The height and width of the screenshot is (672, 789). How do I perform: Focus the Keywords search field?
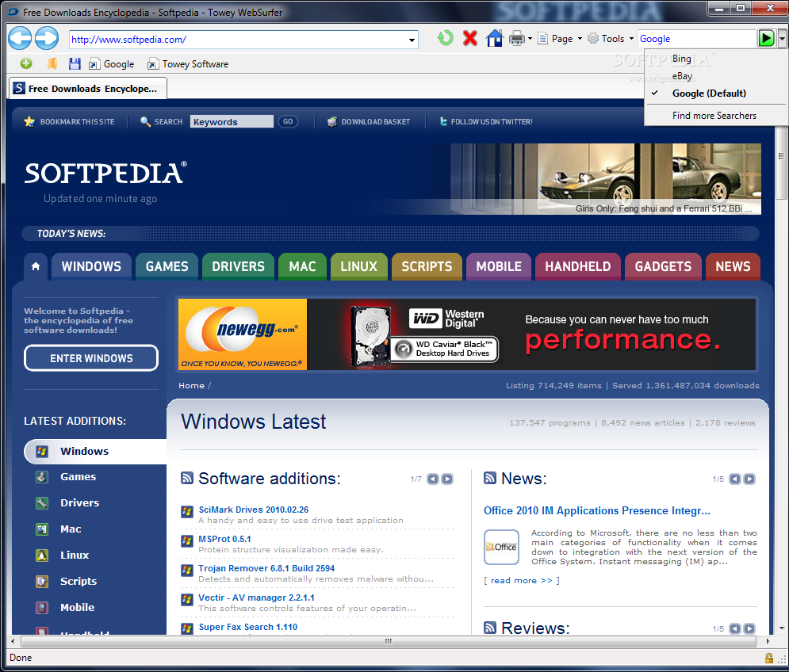[x=232, y=121]
